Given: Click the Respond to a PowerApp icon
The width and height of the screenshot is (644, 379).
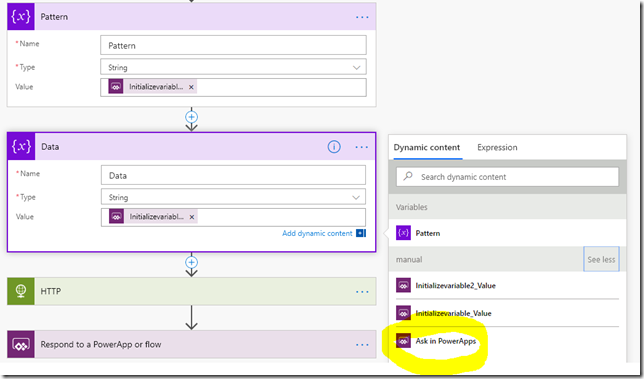Looking at the screenshot, I should click(21, 344).
